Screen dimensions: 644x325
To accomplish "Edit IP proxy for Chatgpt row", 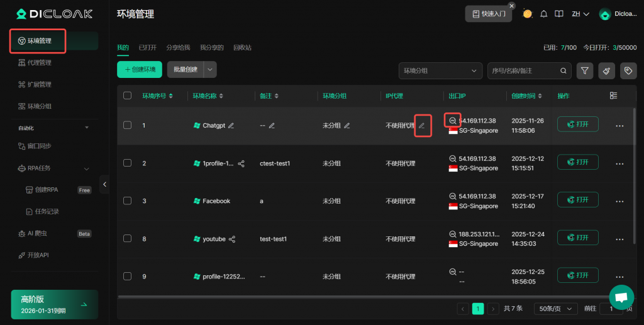I will pos(422,126).
